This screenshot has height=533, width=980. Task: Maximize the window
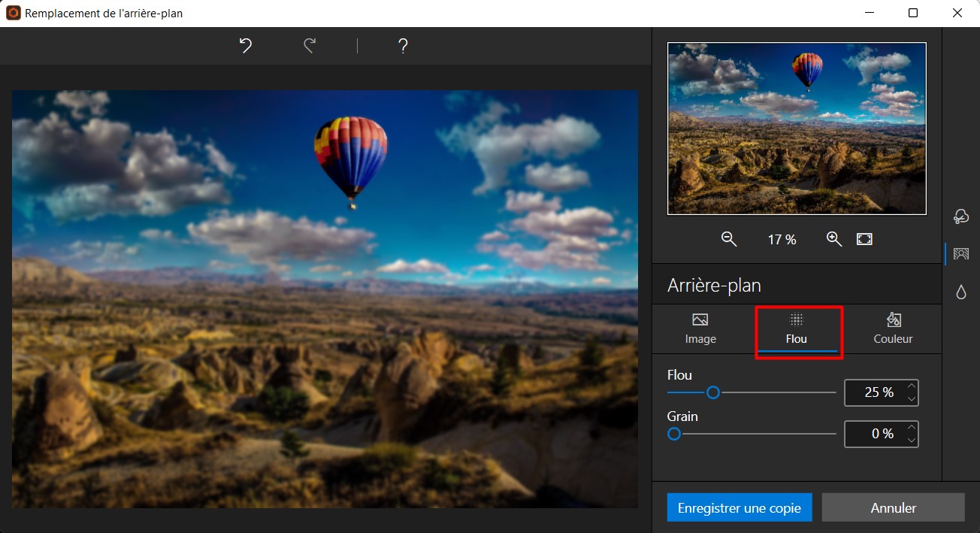coord(913,13)
